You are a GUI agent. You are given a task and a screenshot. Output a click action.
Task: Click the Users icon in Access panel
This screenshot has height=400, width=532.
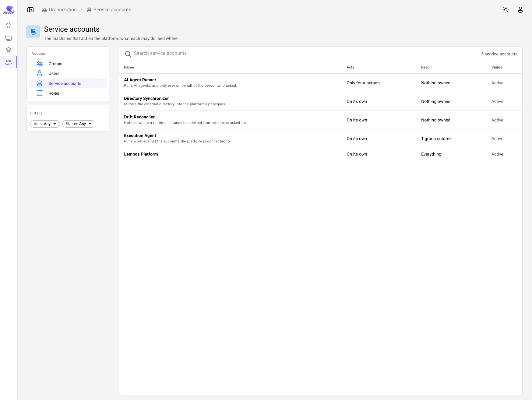pyautogui.click(x=40, y=73)
